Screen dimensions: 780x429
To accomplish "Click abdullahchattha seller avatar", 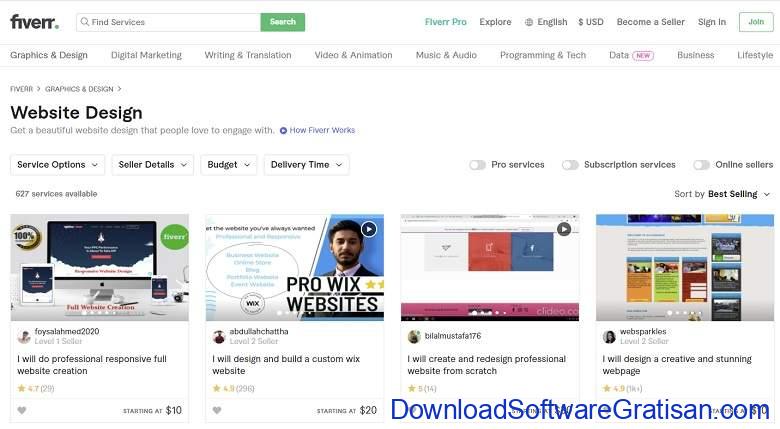I will coord(219,337).
